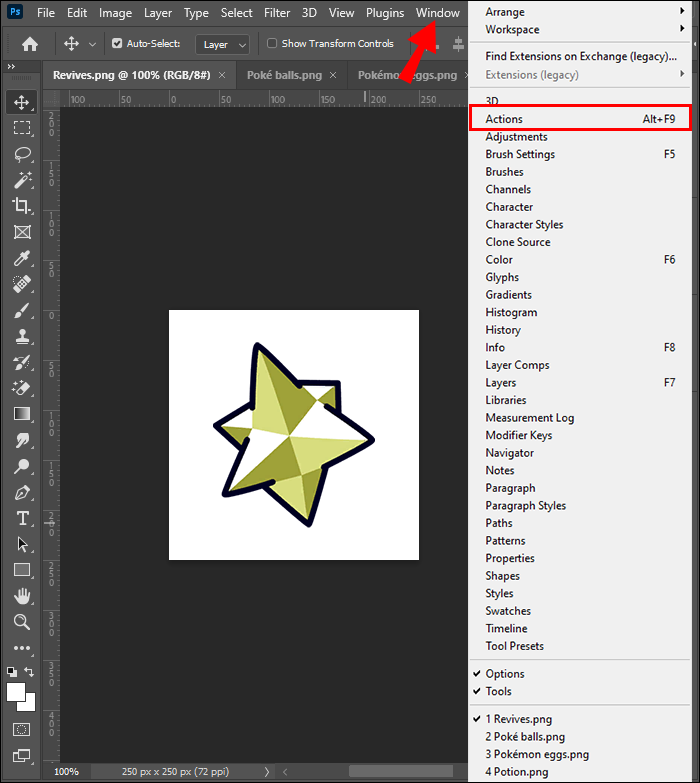Close the Revives.png document tab
Image resolution: width=700 pixels, height=783 pixels.
coord(222,75)
